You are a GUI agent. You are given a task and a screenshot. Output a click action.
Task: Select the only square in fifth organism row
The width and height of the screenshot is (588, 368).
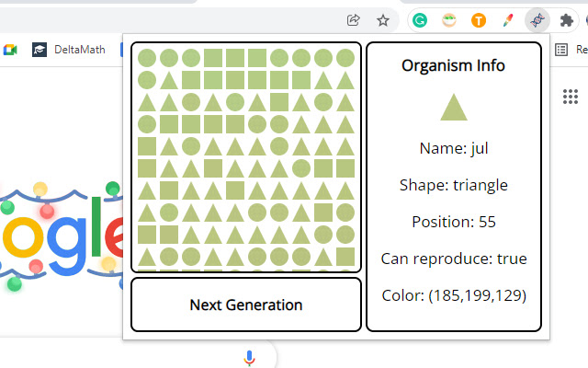[147, 146]
